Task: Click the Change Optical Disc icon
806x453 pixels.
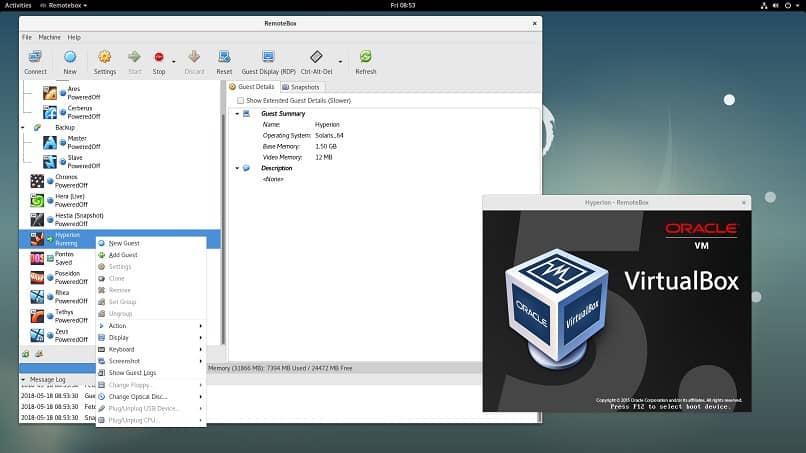Action: point(101,396)
